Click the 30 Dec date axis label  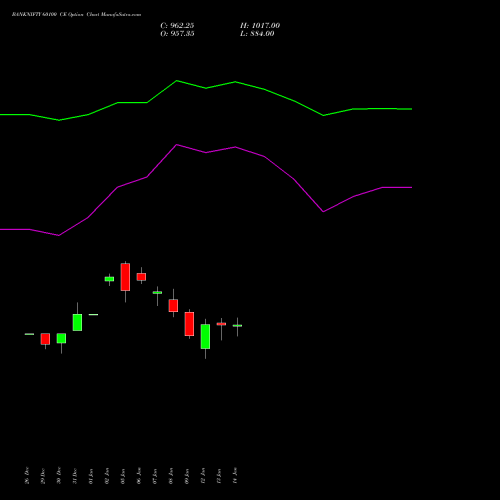pos(59,476)
